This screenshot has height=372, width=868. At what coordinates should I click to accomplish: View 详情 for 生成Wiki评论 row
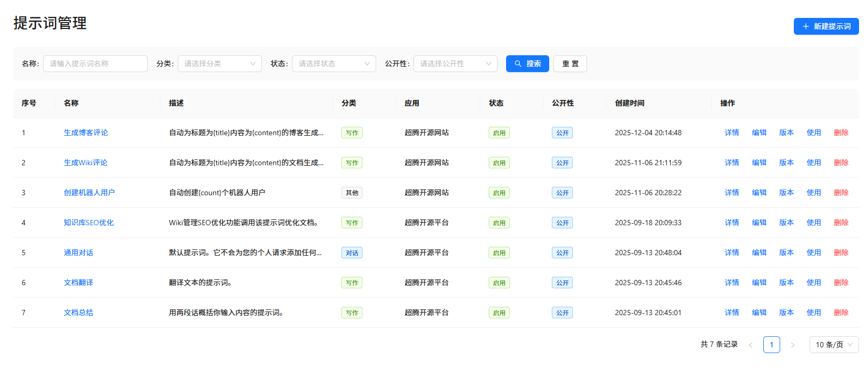pyautogui.click(x=732, y=163)
